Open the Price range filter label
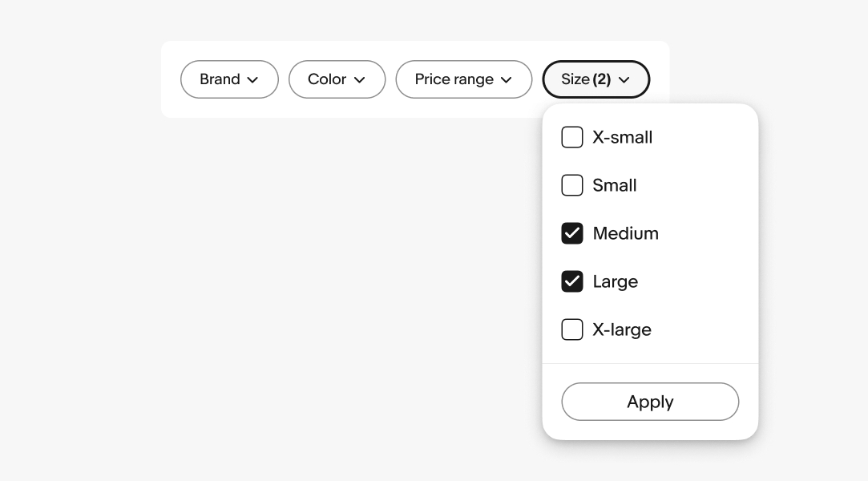This screenshot has width=868, height=481. [454, 79]
